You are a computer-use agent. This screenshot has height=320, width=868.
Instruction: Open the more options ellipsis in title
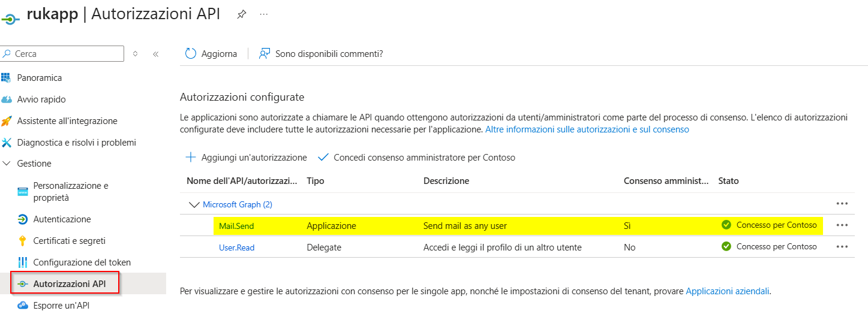click(263, 14)
